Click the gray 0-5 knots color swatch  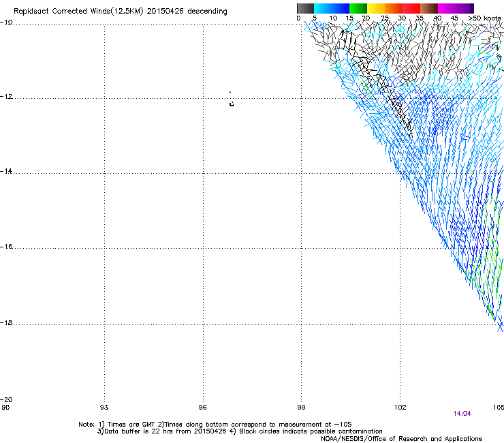coord(305,8)
